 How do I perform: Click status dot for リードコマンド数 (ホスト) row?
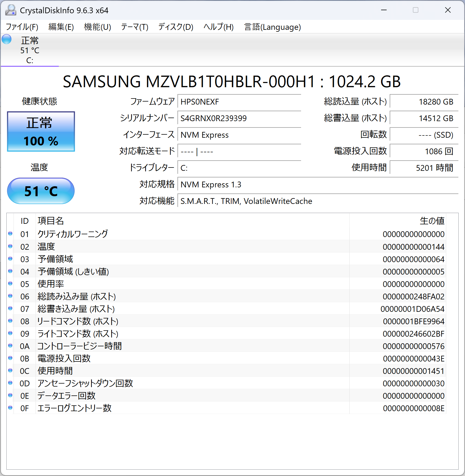(10, 321)
